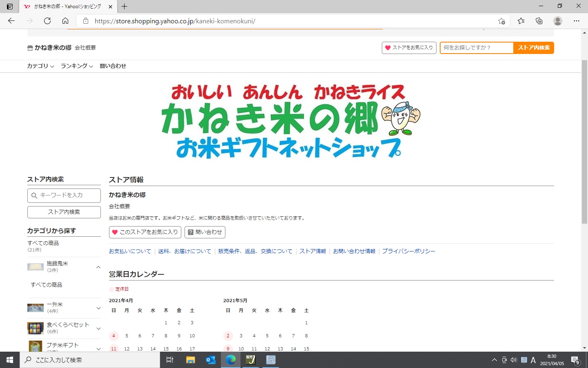Open the お支払いについて link
This screenshot has height=368, width=588.
tap(130, 251)
